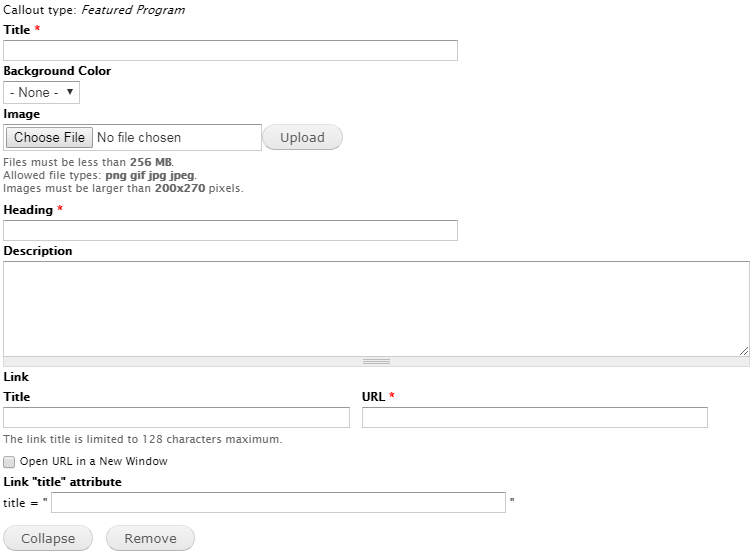Click the Upload button

click(x=303, y=137)
